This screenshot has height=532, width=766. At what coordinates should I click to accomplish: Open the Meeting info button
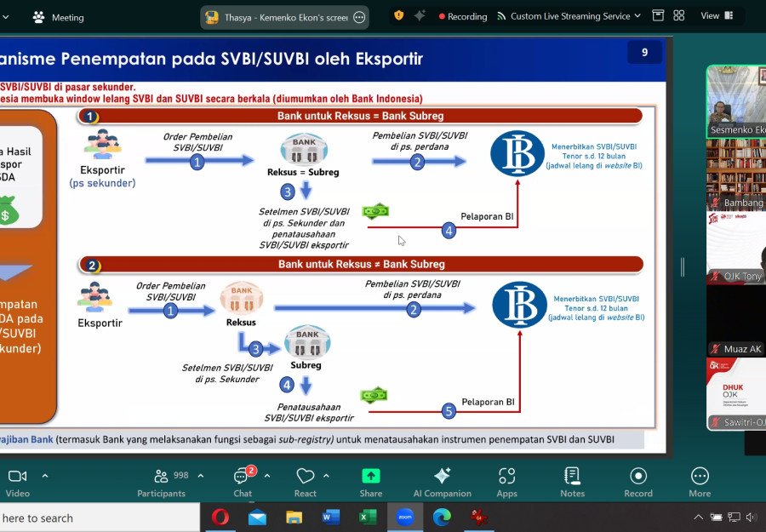pyautogui.click(x=58, y=18)
